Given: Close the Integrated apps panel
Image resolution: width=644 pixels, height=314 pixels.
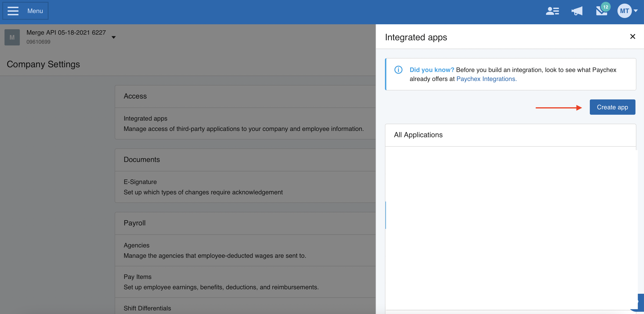Looking at the screenshot, I should click(x=632, y=37).
